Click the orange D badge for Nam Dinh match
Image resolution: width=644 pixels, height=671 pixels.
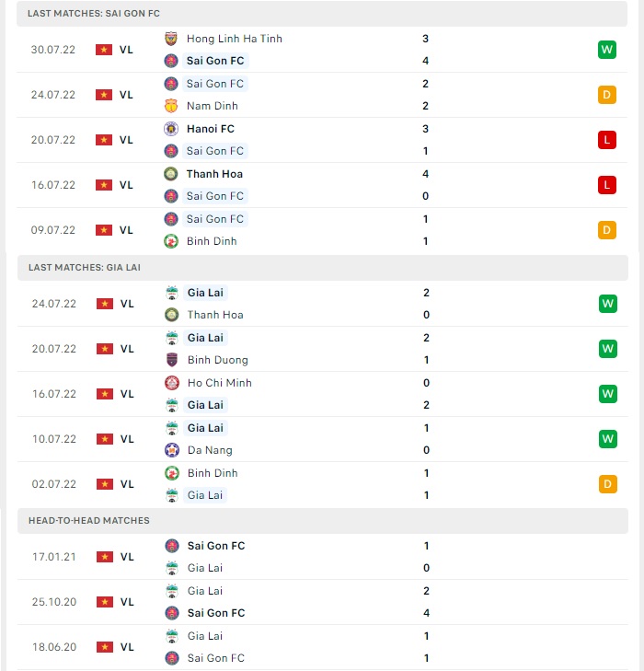607,95
